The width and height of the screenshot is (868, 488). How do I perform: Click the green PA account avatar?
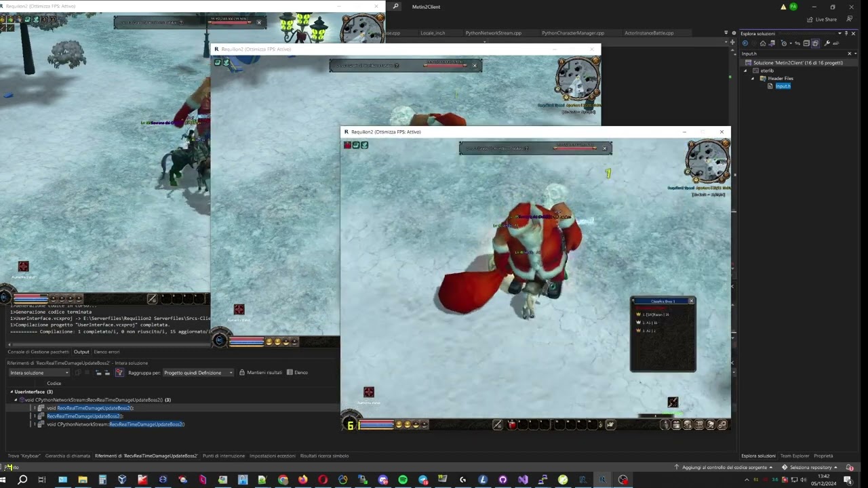[x=793, y=7]
